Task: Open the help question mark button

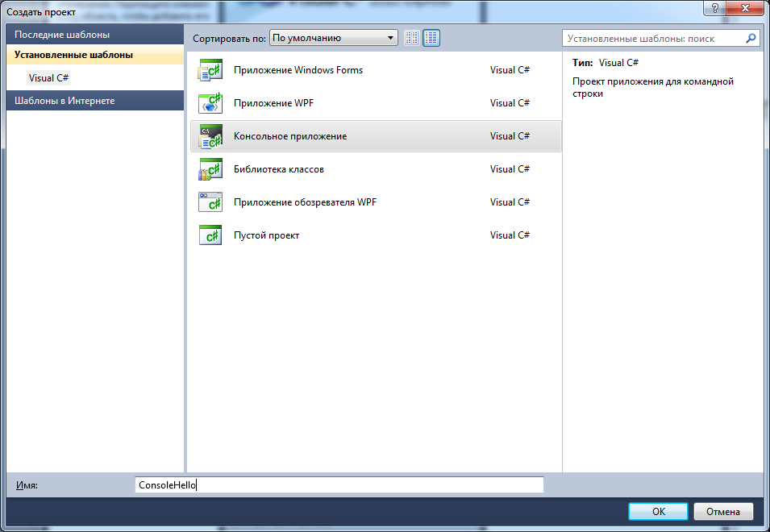Action: (715, 8)
